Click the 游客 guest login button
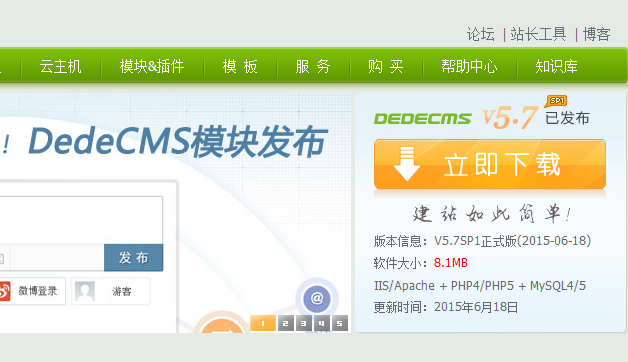 tap(110, 291)
